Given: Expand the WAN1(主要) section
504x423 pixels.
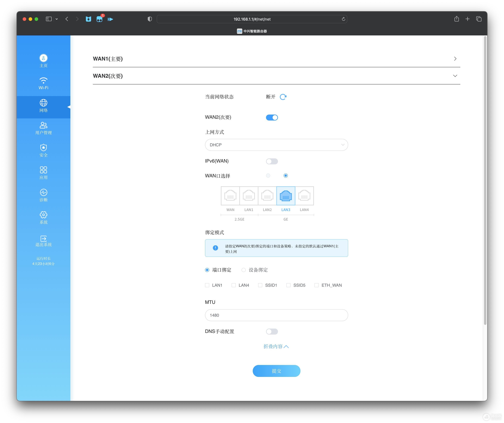Looking at the screenshot, I should pos(276,59).
